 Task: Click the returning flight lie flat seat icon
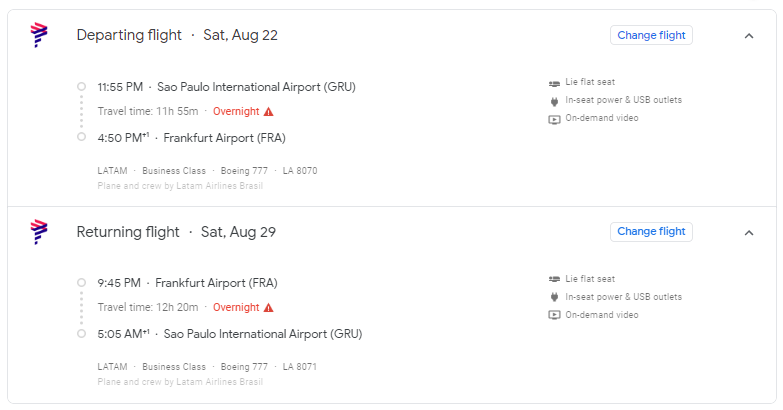tap(554, 280)
